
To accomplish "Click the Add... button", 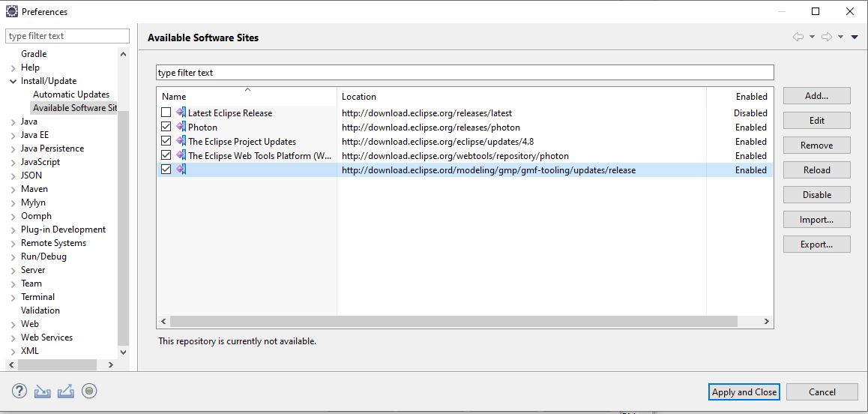I will pyautogui.click(x=816, y=96).
